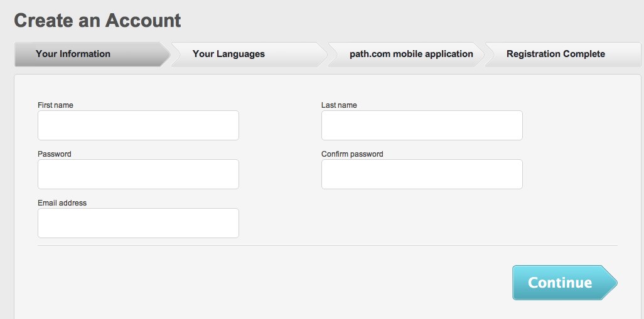Click the First name label
644x319 pixels.
click(55, 105)
